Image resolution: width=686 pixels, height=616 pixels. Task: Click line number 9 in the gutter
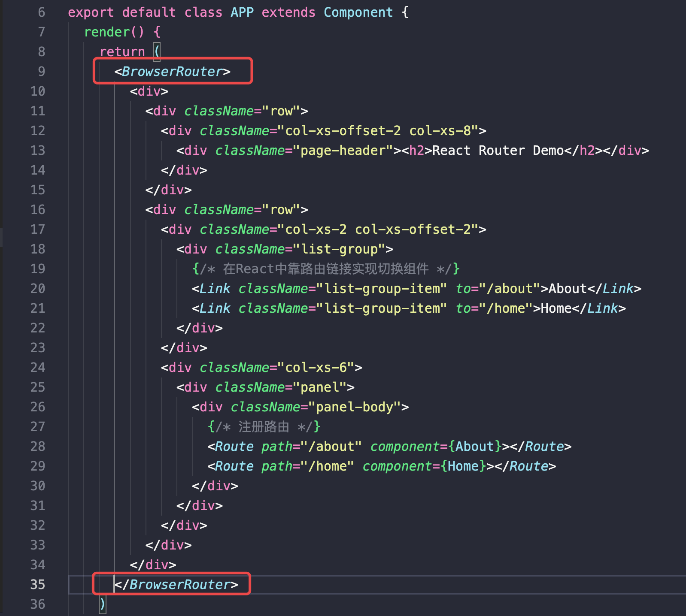41,72
